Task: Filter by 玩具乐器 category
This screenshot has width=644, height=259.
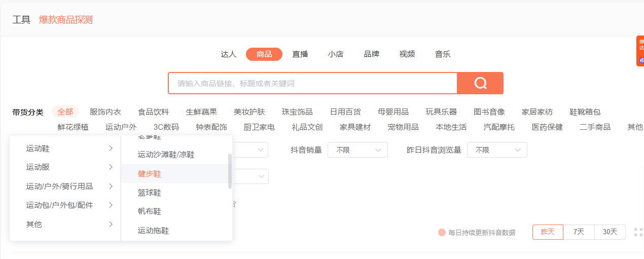Action: click(441, 112)
